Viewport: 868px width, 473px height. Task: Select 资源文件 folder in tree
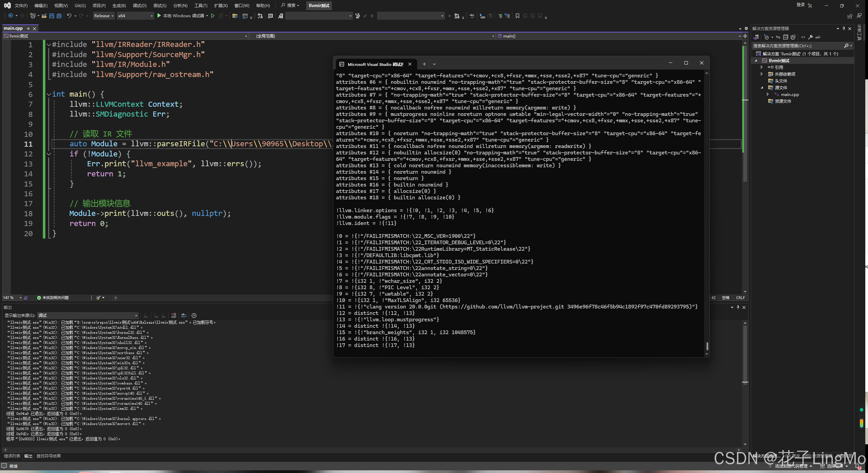click(783, 101)
